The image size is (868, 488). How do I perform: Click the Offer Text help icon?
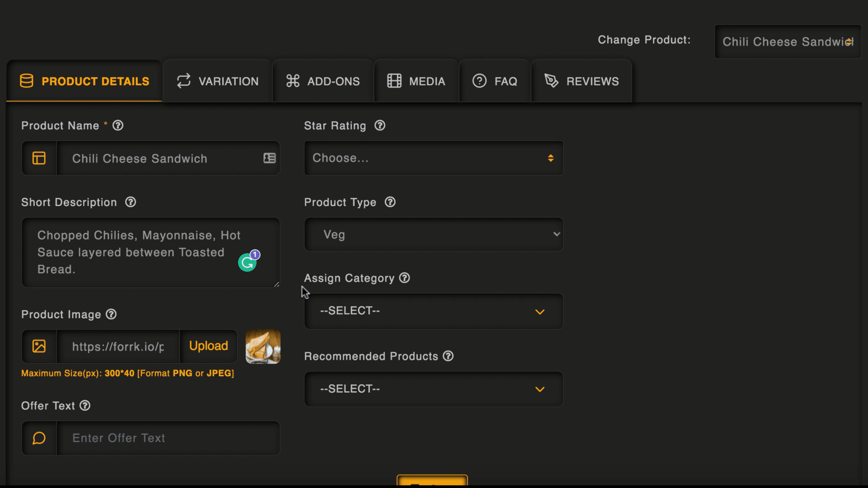click(85, 406)
